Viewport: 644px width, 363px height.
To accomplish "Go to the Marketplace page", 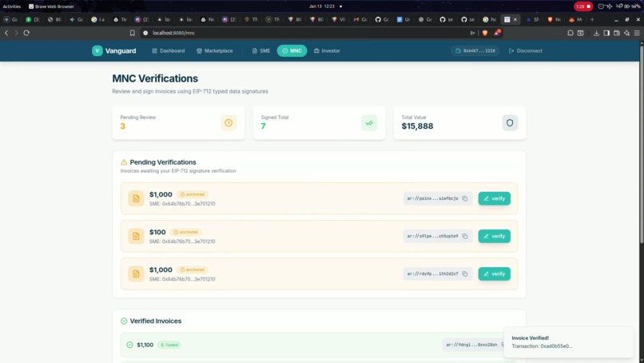I will pos(214,50).
